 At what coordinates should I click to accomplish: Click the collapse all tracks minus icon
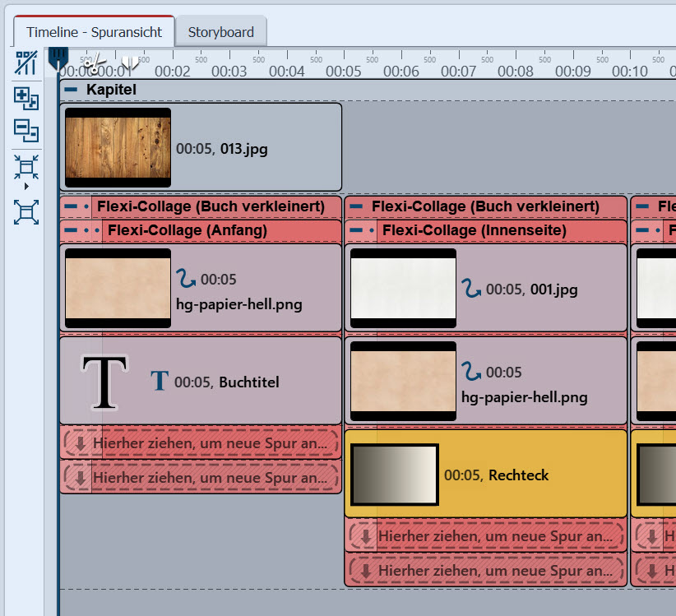pos(26,130)
